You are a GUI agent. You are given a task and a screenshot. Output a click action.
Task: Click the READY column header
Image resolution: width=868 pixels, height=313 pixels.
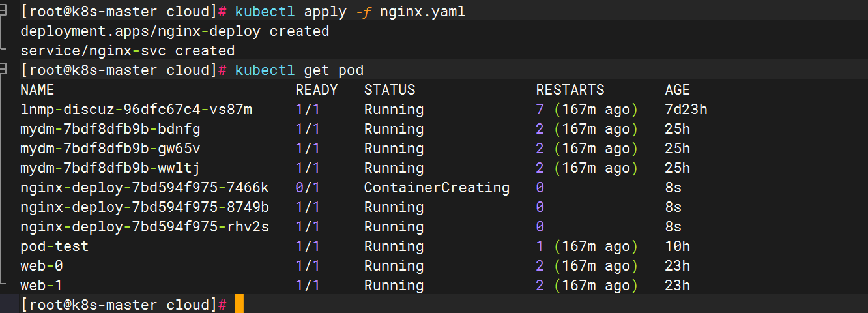coord(317,90)
